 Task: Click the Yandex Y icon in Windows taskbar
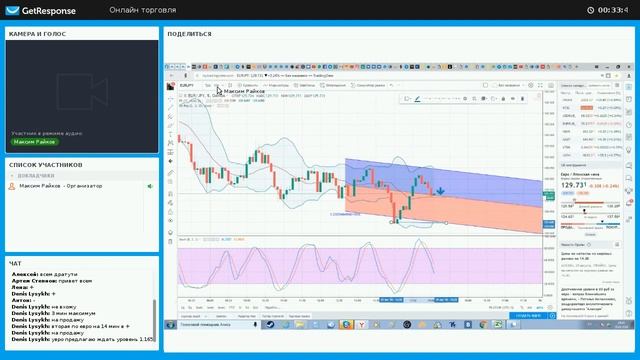point(361,324)
